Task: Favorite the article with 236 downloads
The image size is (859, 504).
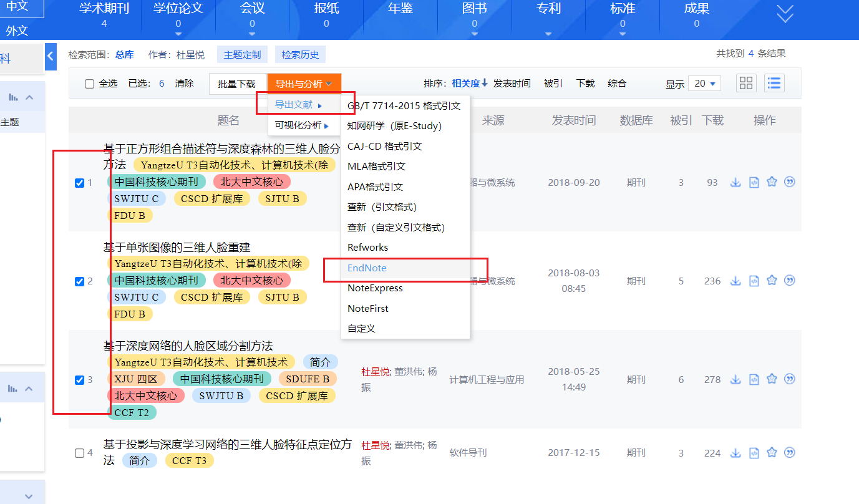Action: pos(772,281)
